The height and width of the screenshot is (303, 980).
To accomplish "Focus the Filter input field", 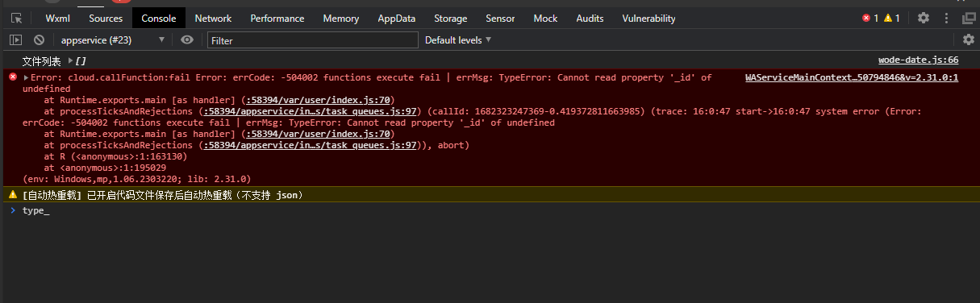I will (x=313, y=39).
